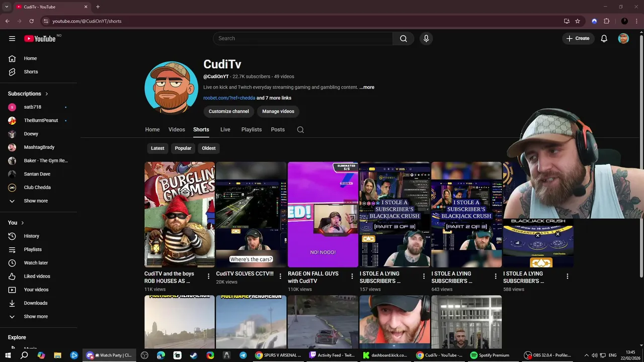The image size is (644, 362).
Task: Switch to the channel Home tab
Action: (152, 130)
